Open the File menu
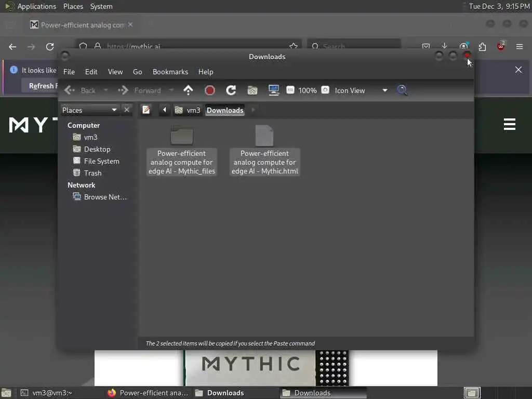This screenshot has height=399, width=532. click(x=69, y=72)
